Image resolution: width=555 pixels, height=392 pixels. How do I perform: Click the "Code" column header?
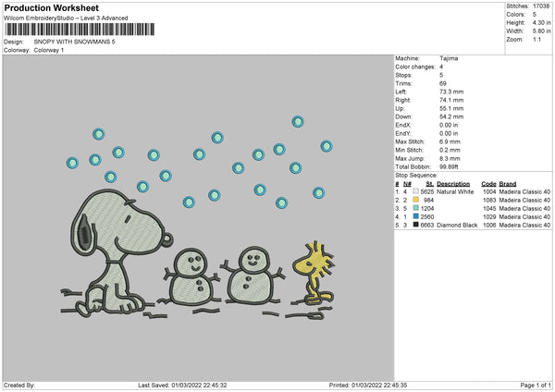tap(488, 184)
